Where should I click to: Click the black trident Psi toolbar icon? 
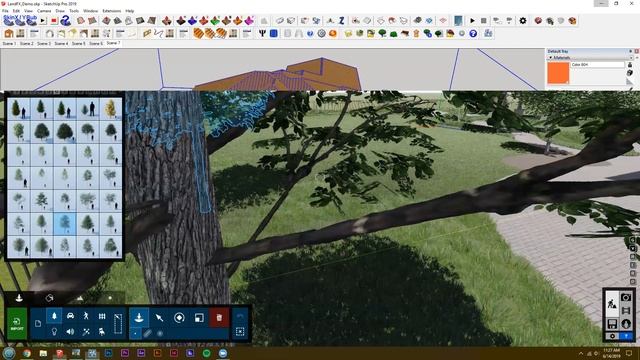262,33
